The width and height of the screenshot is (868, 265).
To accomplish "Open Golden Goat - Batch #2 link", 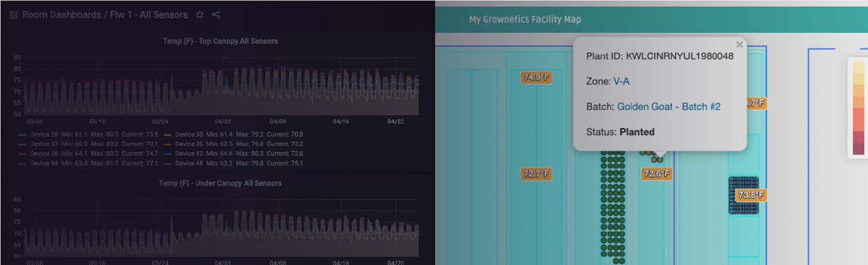I will pos(668,107).
